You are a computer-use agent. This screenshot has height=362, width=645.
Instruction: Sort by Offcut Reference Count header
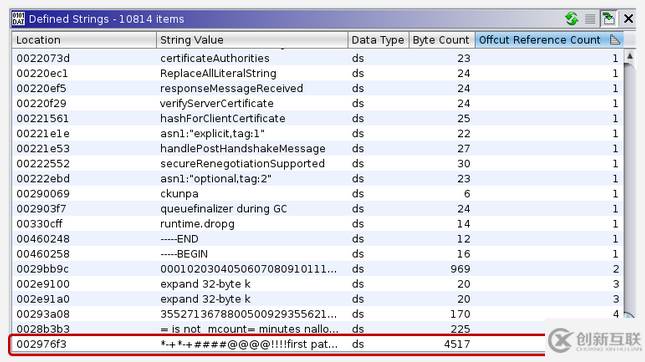coord(549,40)
